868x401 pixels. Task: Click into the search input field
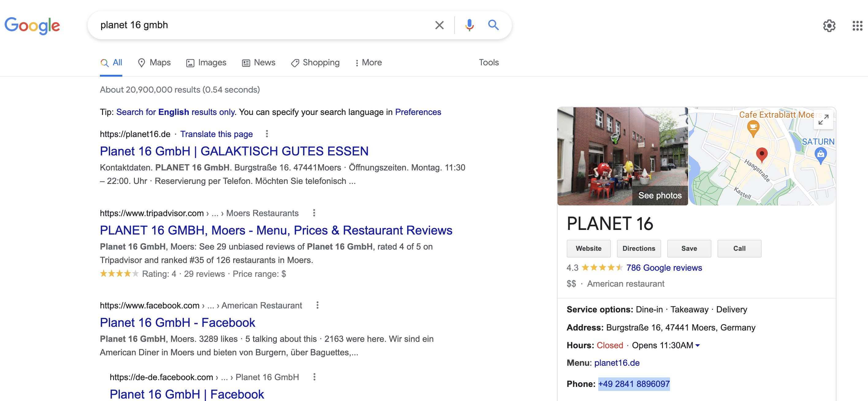click(263, 25)
